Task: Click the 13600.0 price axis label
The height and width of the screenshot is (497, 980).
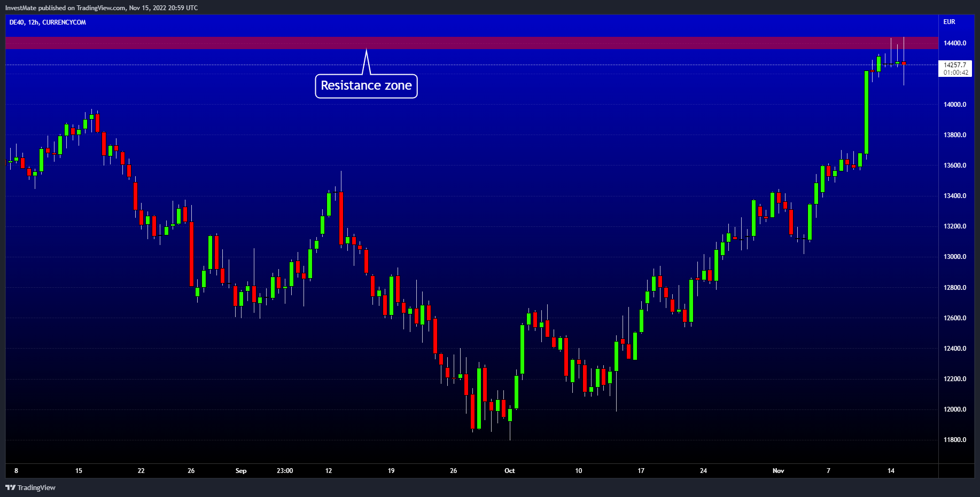Action: (x=955, y=165)
